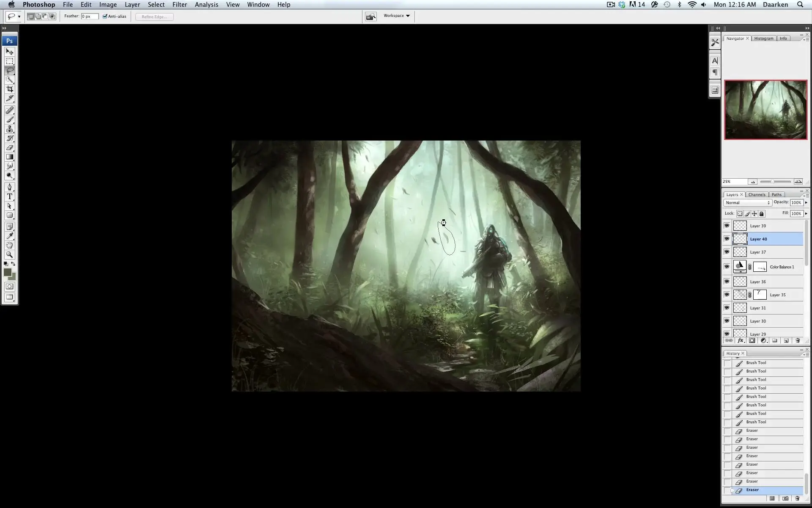Screen dimensions: 812x508
Task: Select the Gradient tool
Action: tap(9, 157)
